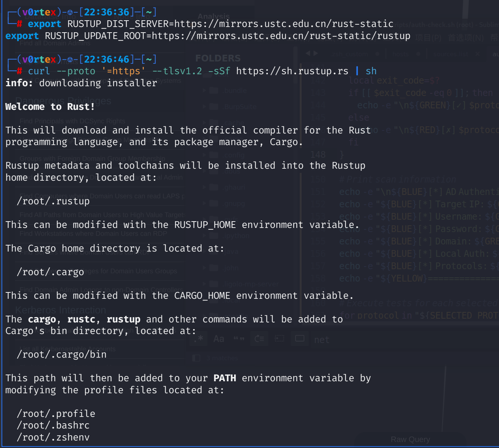Run 'Find Computers where Domain Users can read LAPS'

102,196
